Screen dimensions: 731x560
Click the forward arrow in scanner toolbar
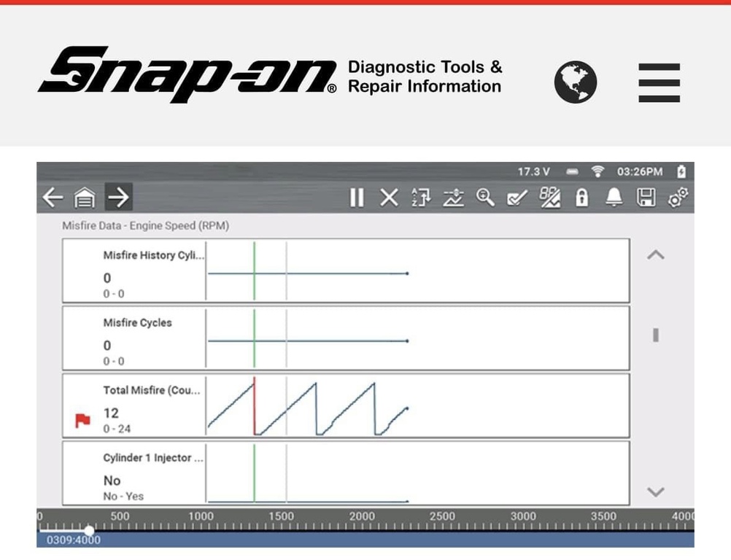[119, 198]
